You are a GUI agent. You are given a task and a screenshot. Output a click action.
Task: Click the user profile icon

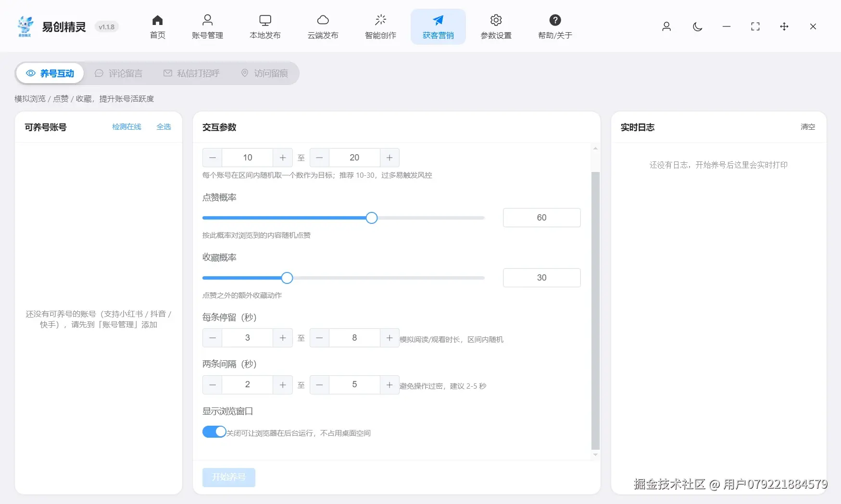click(x=666, y=27)
